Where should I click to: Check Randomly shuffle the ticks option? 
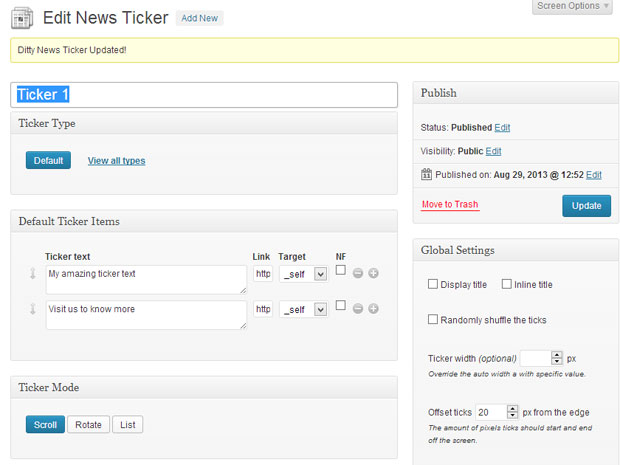(433, 319)
